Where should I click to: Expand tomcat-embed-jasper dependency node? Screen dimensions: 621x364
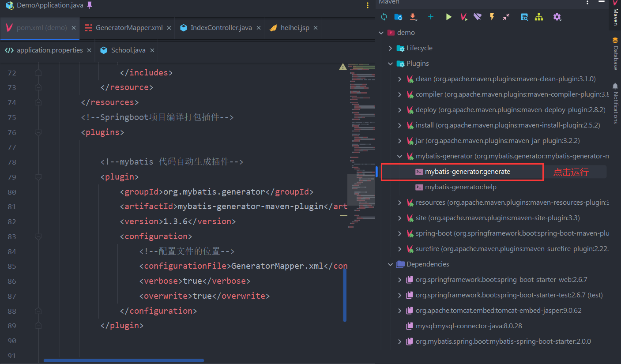click(400, 311)
